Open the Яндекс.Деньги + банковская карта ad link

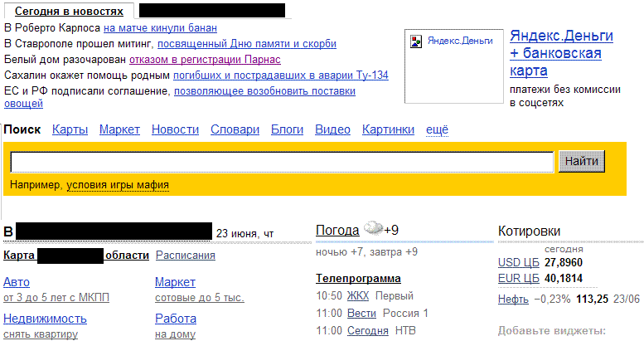[561, 53]
